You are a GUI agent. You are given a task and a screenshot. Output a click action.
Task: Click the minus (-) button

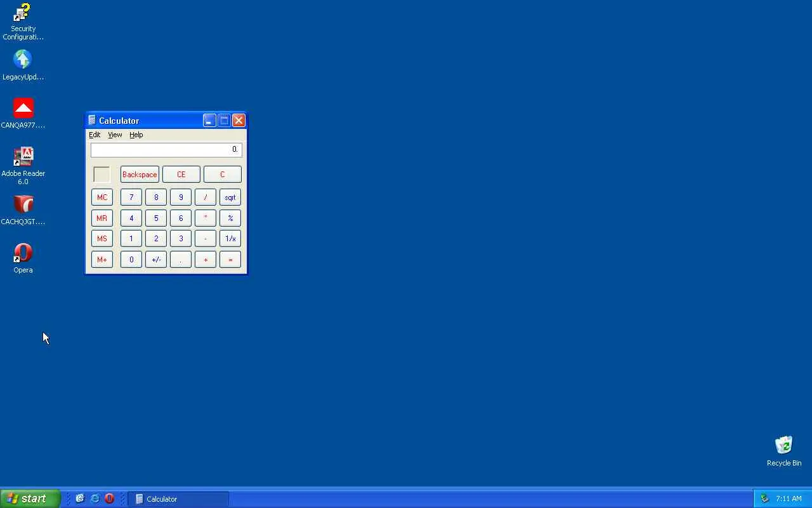click(206, 238)
